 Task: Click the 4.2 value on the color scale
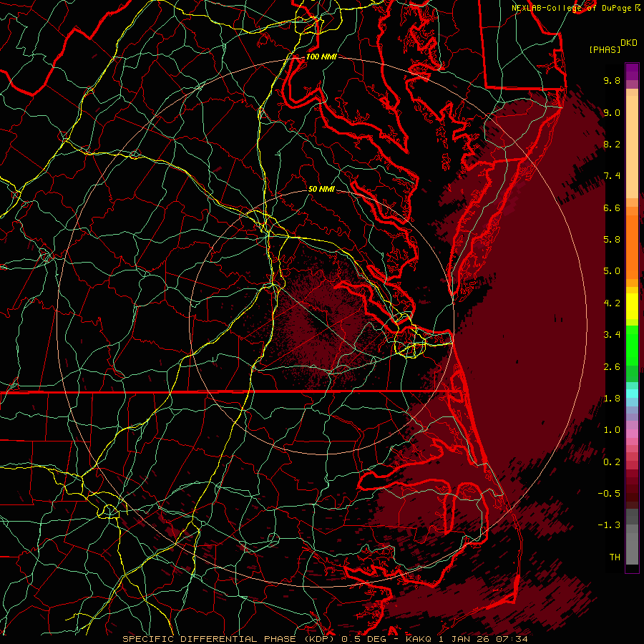click(x=612, y=303)
